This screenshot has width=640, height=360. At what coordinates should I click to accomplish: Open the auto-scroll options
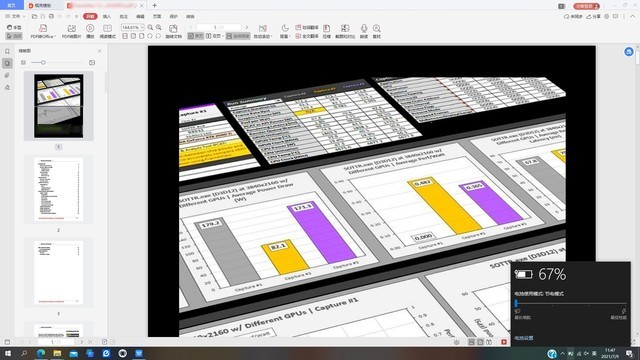coord(262,31)
